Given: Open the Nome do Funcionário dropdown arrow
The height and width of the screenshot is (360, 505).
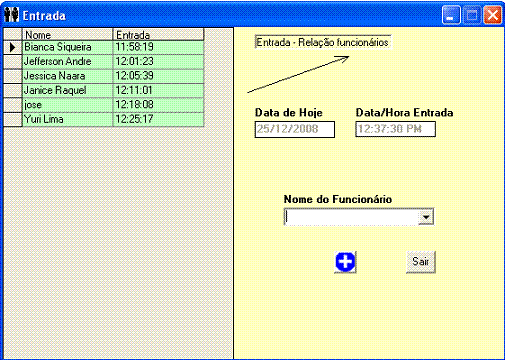Looking at the screenshot, I should pyautogui.click(x=426, y=217).
